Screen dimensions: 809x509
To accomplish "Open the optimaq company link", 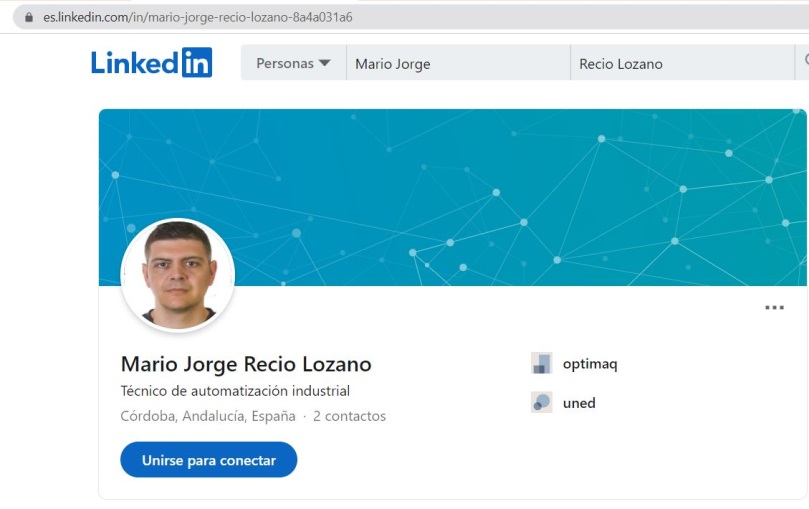I will (590, 364).
